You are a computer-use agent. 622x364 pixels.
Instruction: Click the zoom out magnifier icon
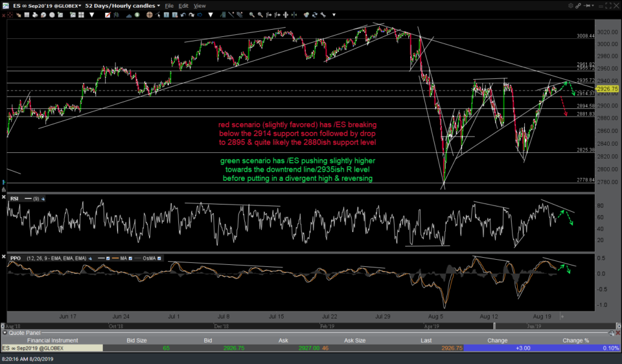coord(260,15)
